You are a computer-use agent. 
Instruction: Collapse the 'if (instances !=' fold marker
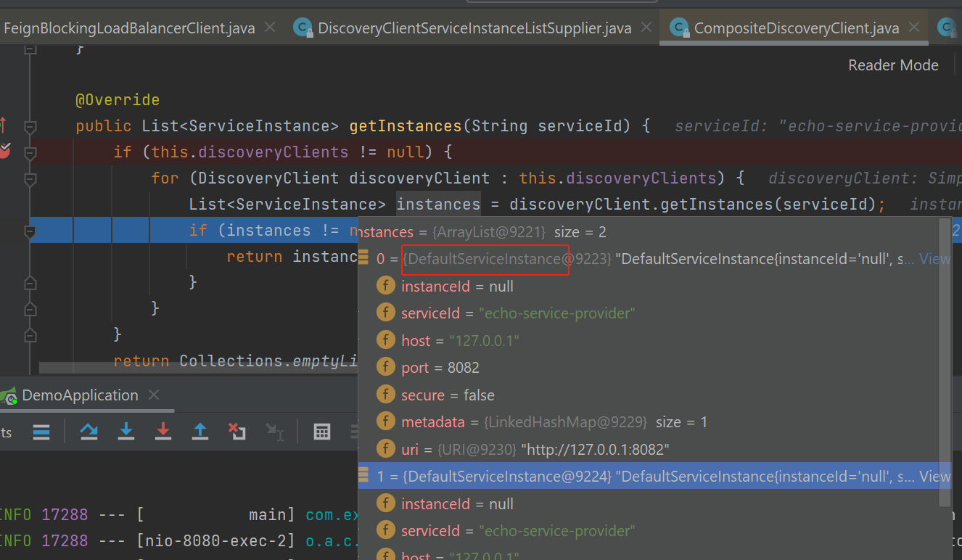coord(30,232)
